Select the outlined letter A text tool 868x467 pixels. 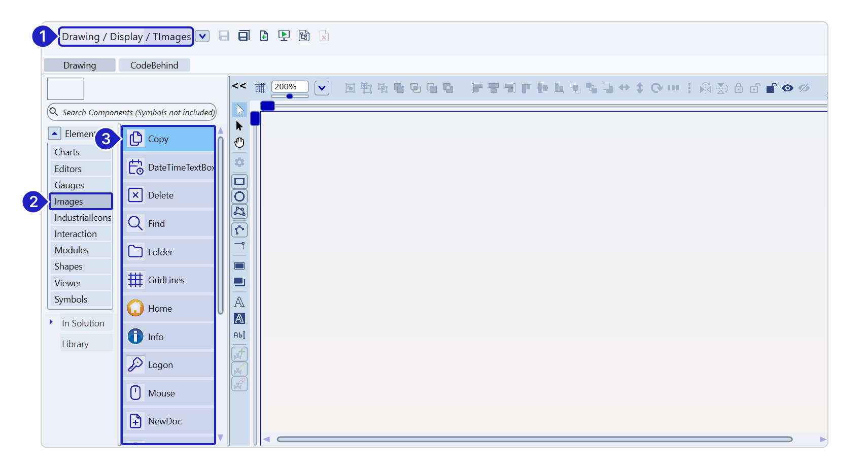[239, 302]
